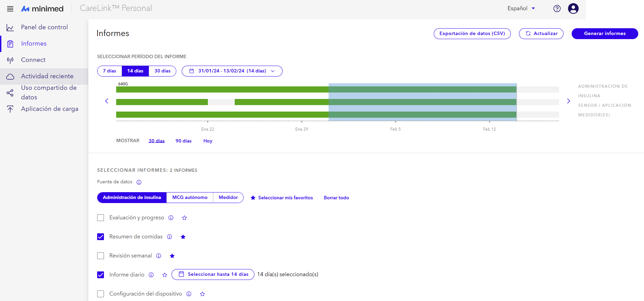Show info for Resumen de comidas
This screenshot has width=644, height=301.
169,237
